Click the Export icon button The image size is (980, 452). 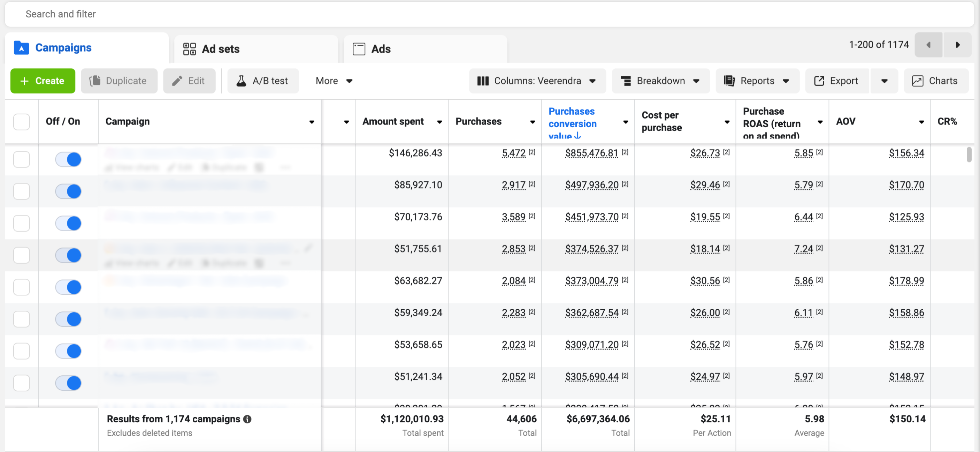click(x=836, y=81)
